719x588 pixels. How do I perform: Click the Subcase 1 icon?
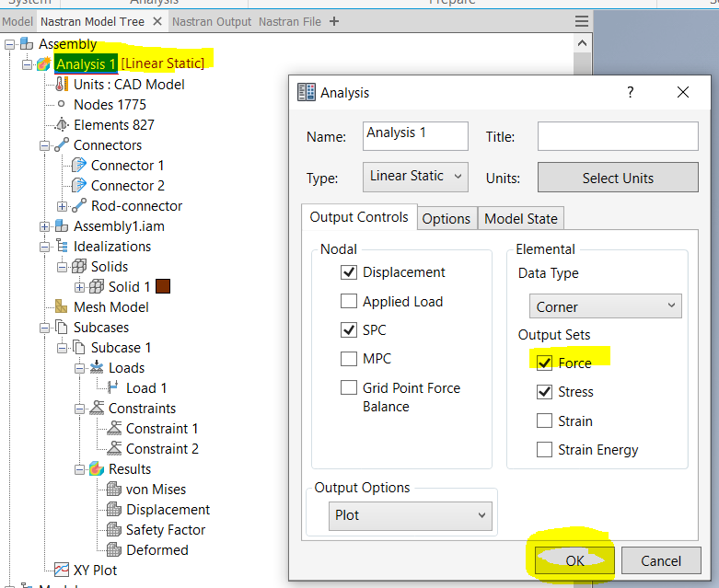pos(79,348)
